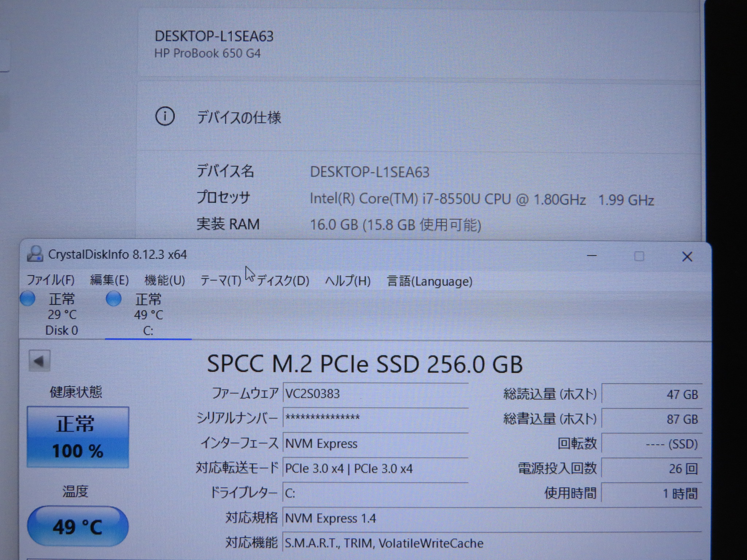Click the 正常 100 % health status button
747x560 pixels.
point(78,437)
